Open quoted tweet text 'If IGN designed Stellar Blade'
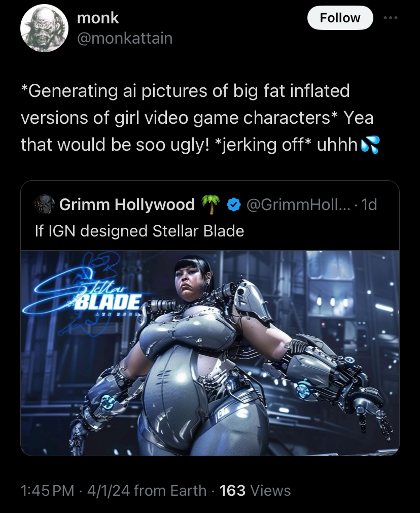The image size is (420, 513). [139, 231]
